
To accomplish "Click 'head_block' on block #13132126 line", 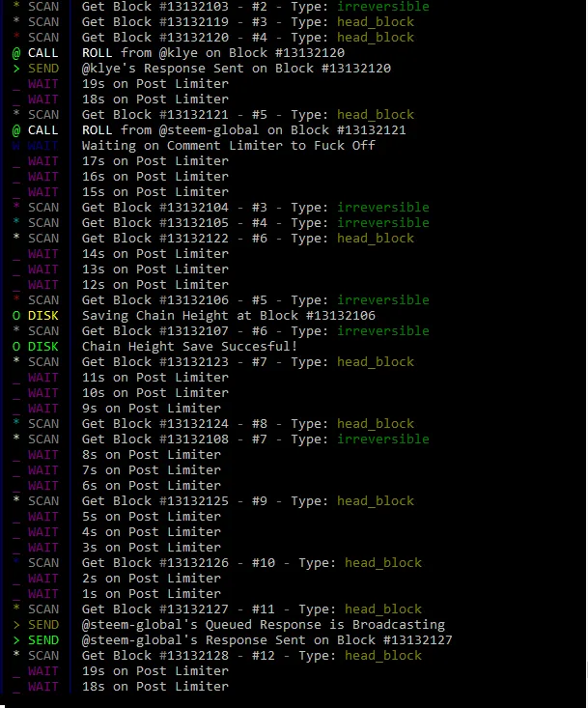I will [x=383, y=563].
